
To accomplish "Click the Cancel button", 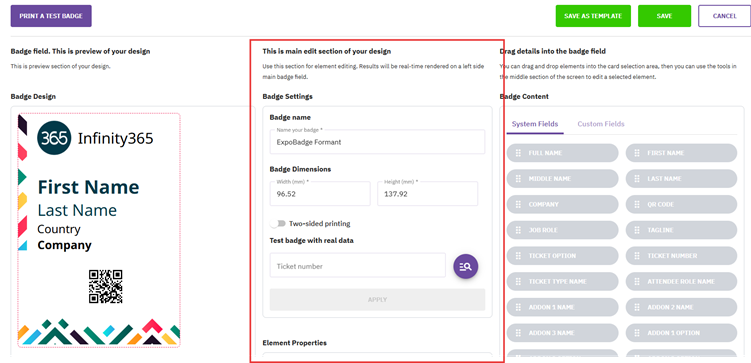I will 724,16.
